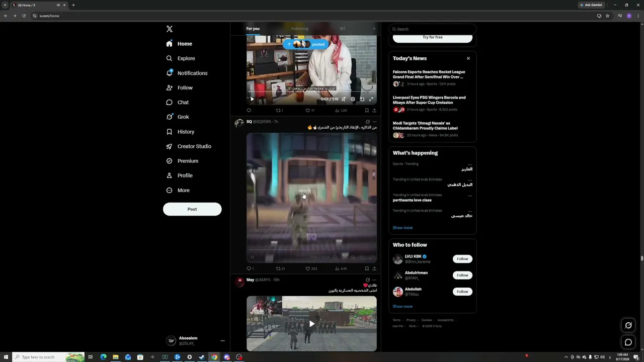Screen dimensions: 644x362
Task: Open Creator Studio
Action: [189, 146]
